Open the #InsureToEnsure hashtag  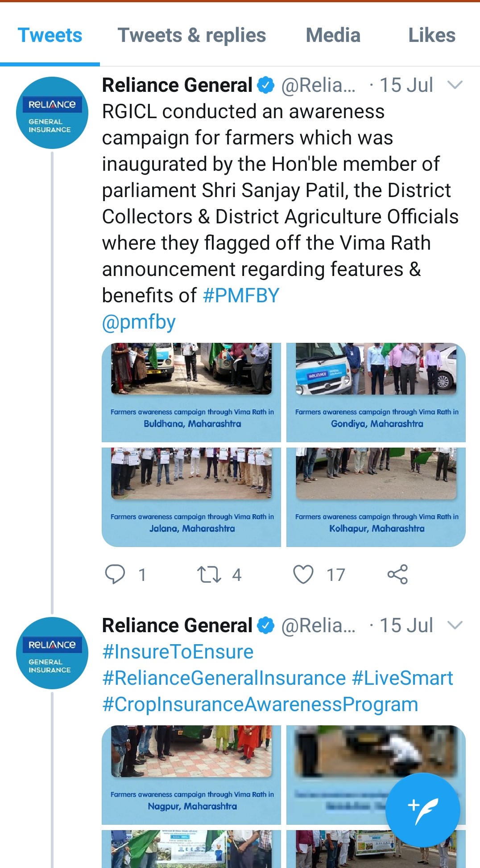[x=178, y=652]
